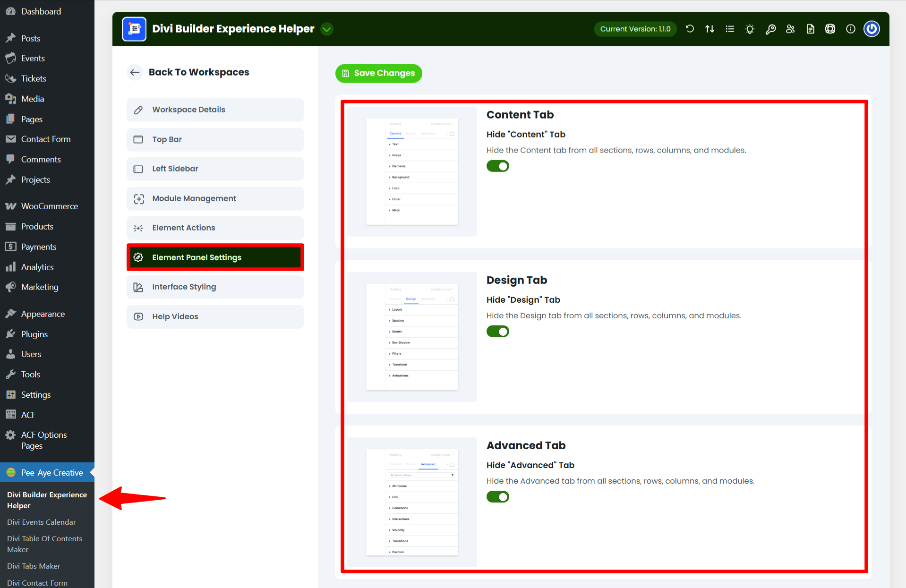Open the dropdown chevron beside plugin title
906x588 pixels.
[326, 29]
